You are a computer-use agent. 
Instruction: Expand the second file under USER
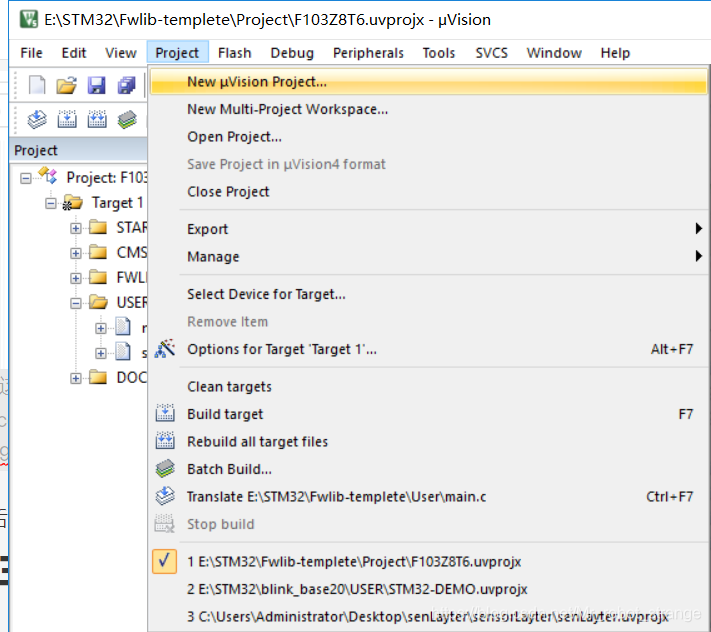tap(101, 353)
